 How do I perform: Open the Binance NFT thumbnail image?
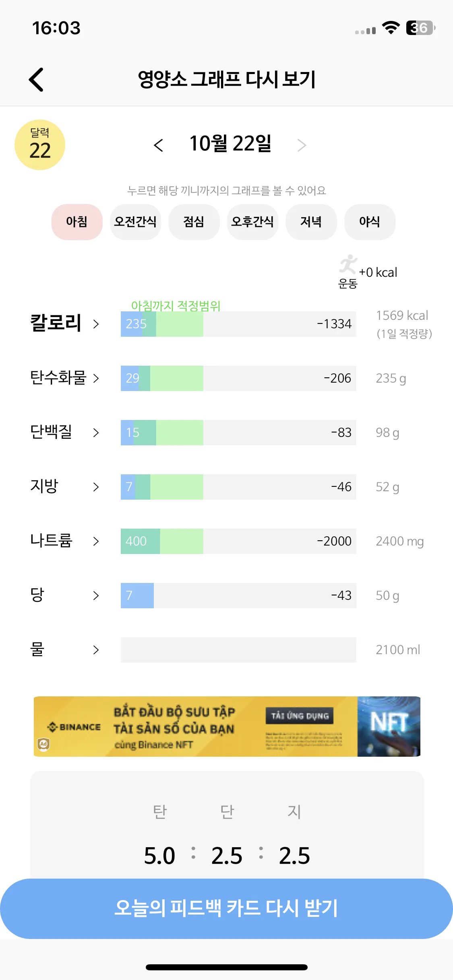click(389, 727)
